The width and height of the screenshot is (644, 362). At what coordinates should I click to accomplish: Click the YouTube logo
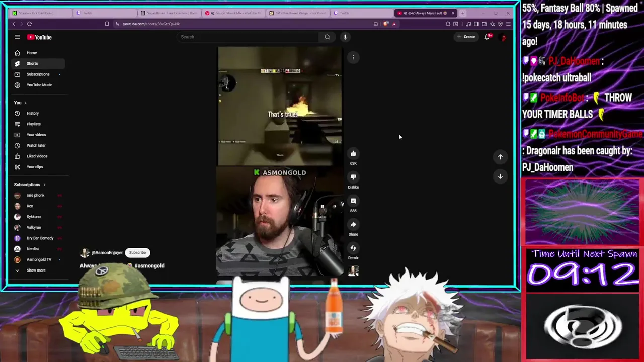point(39,37)
